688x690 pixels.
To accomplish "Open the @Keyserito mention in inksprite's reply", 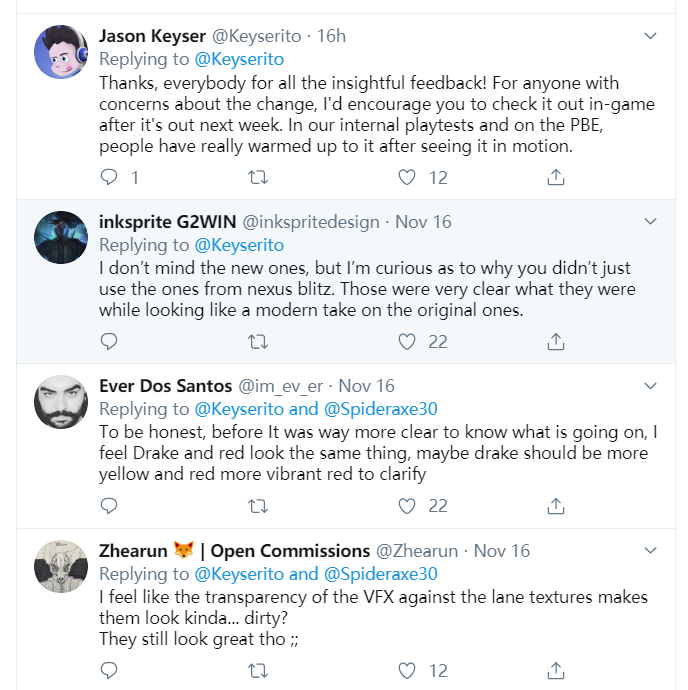I will click(x=238, y=245).
